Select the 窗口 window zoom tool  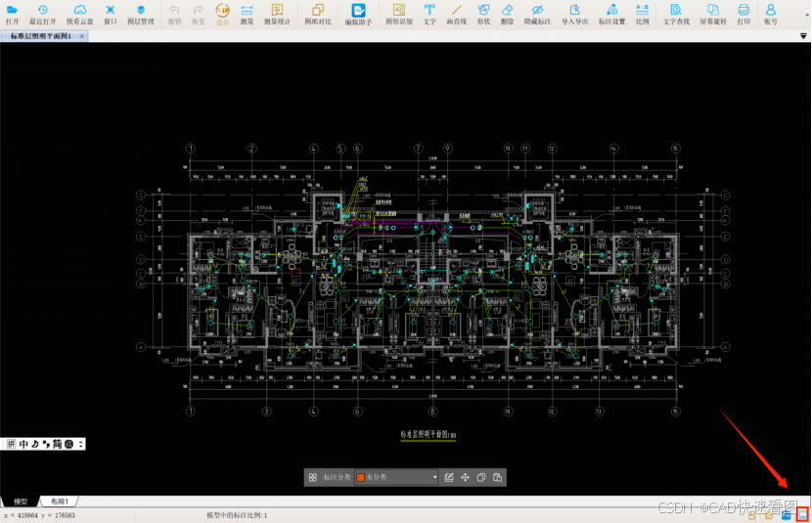click(x=111, y=14)
